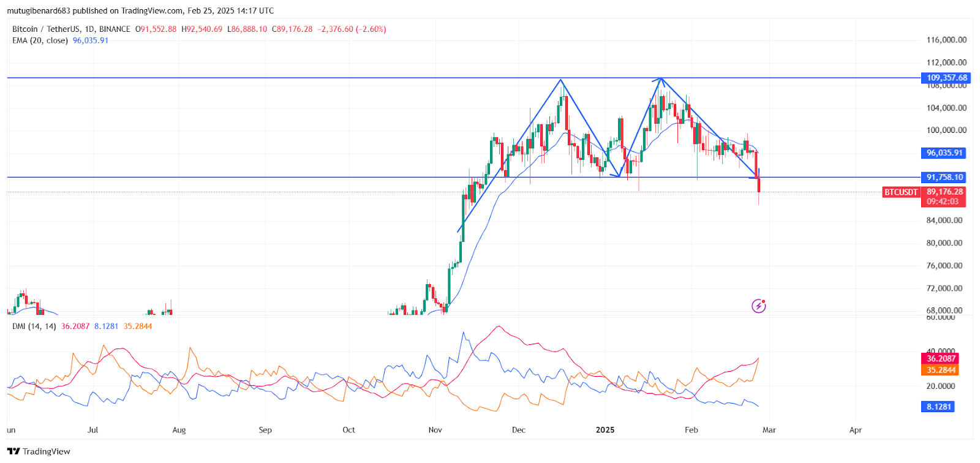Click the Nov label on the time axis
The height and width of the screenshot is (463, 980).
(435, 430)
